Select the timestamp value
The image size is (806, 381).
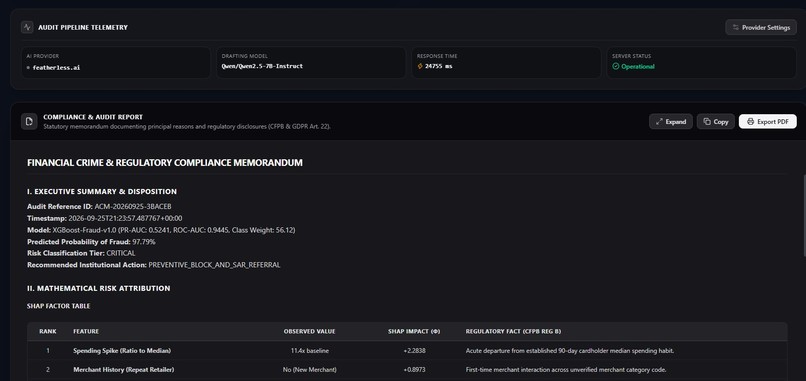click(125, 219)
